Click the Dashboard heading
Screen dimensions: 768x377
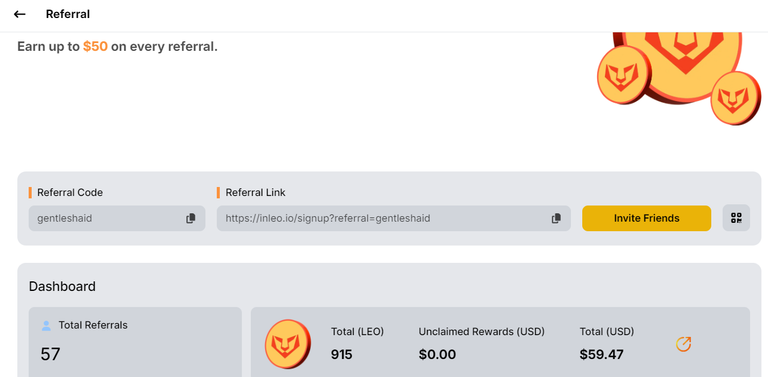pos(62,286)
